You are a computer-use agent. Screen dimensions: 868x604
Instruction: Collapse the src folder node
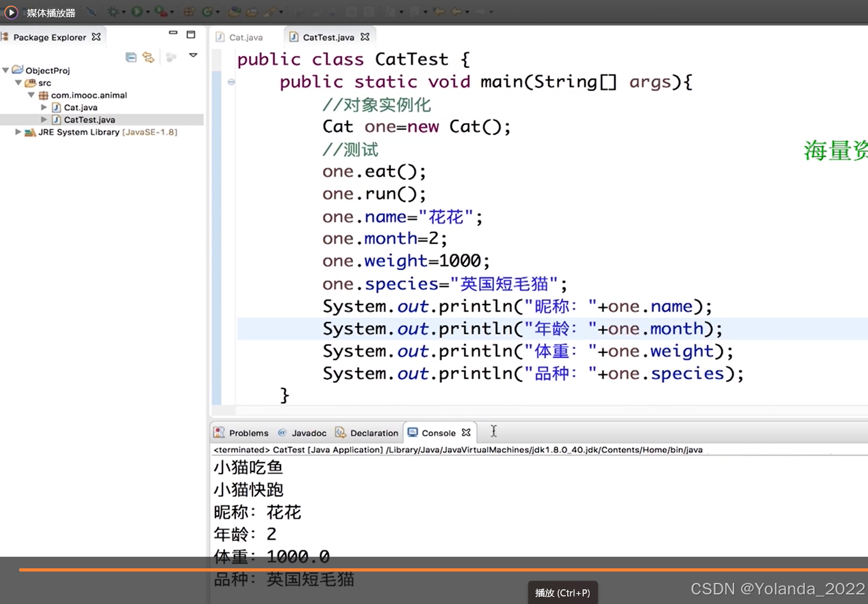point(18,83)
